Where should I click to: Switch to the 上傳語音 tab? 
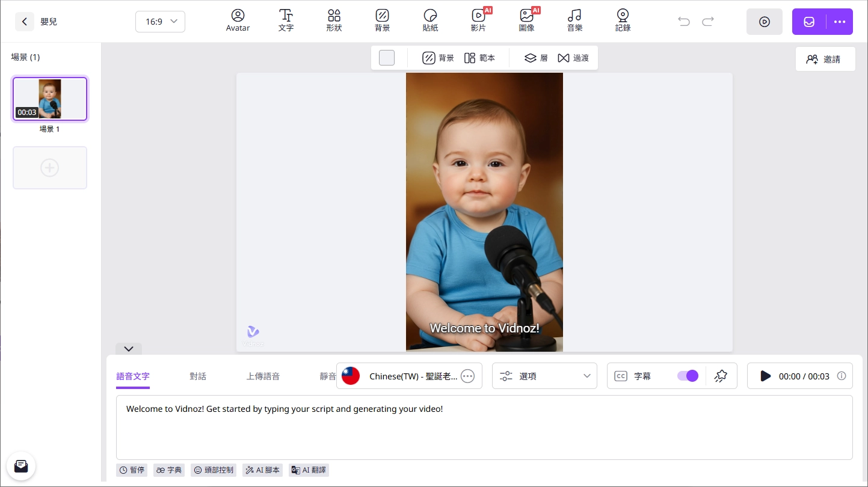(263, 376)
